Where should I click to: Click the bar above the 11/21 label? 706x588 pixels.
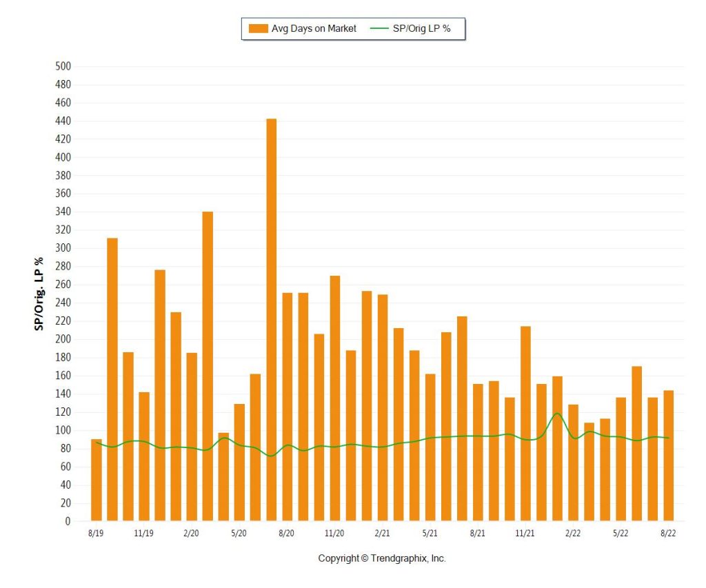pos(525,424)
